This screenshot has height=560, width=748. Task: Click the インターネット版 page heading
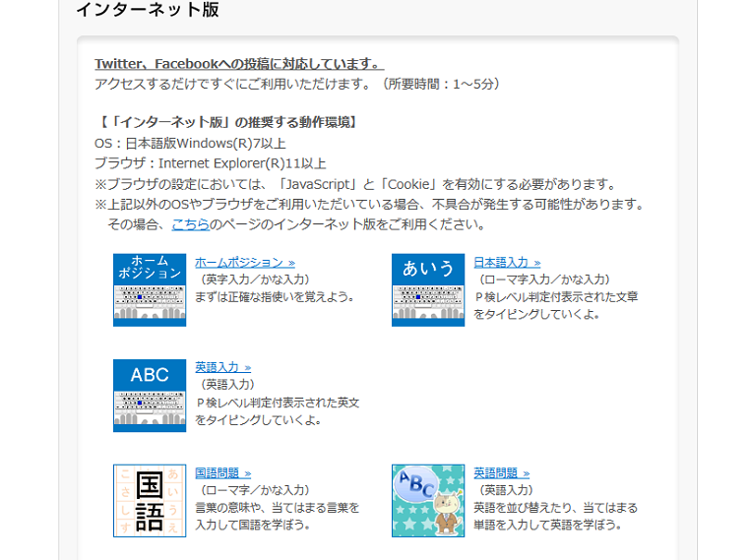(x=148, y=11)
